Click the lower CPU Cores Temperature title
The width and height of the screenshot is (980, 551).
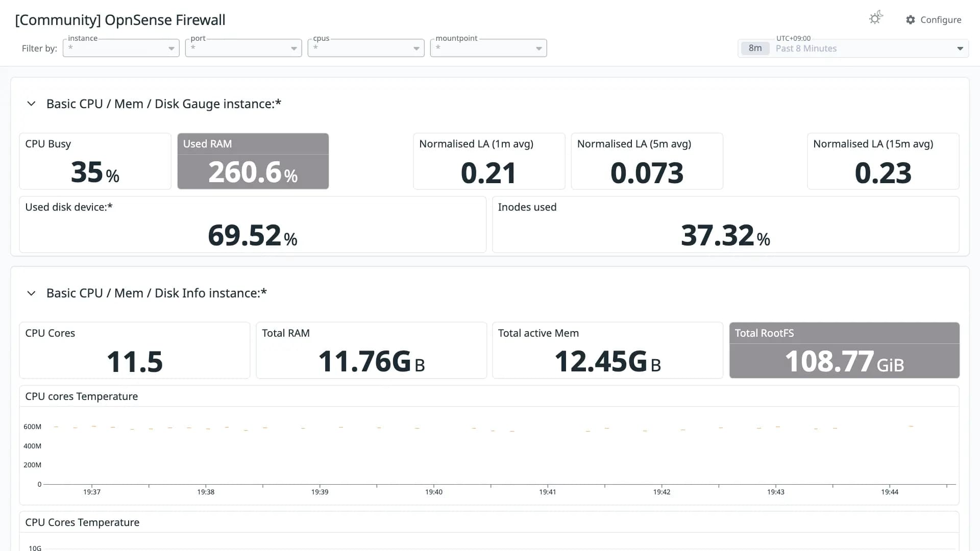click(82, 522)
